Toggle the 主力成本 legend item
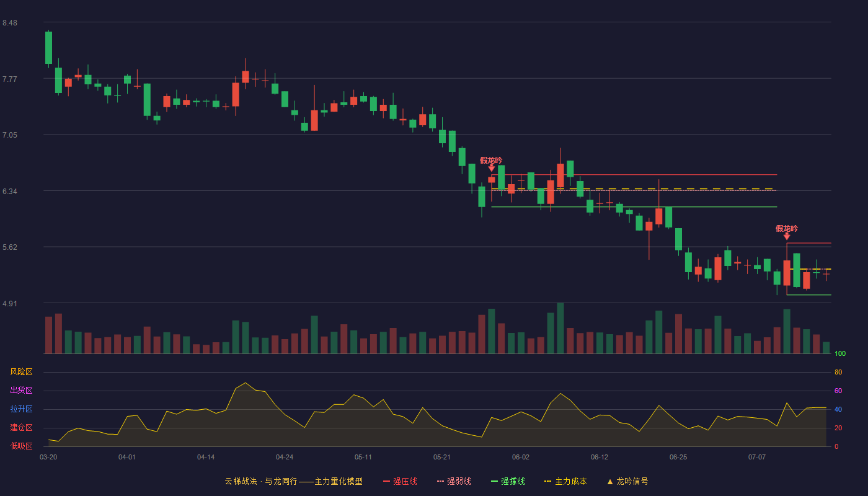This screenshot has width=868, height=496. tap(565, 481)
